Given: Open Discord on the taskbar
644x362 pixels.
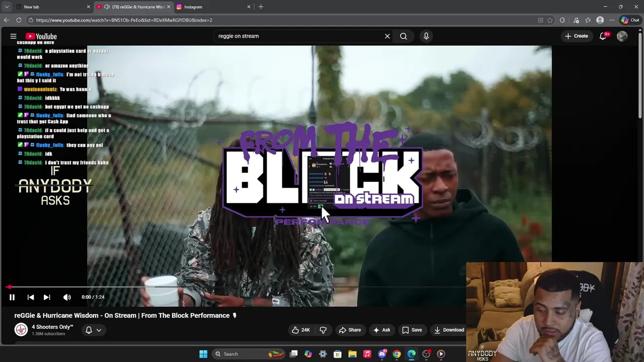Looking at the screenshot, I should [382, 354].
